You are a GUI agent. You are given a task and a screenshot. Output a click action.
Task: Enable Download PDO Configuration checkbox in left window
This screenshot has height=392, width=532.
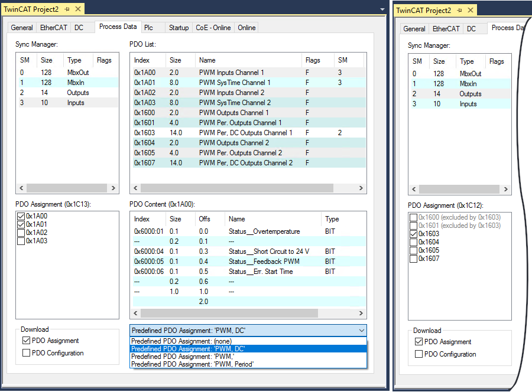(x=26, y=353)
